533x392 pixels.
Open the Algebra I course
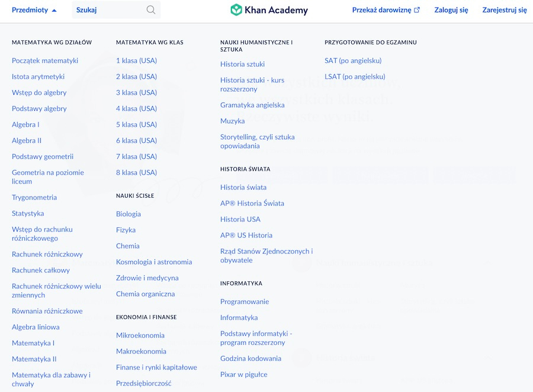click(x=25, y=124)
